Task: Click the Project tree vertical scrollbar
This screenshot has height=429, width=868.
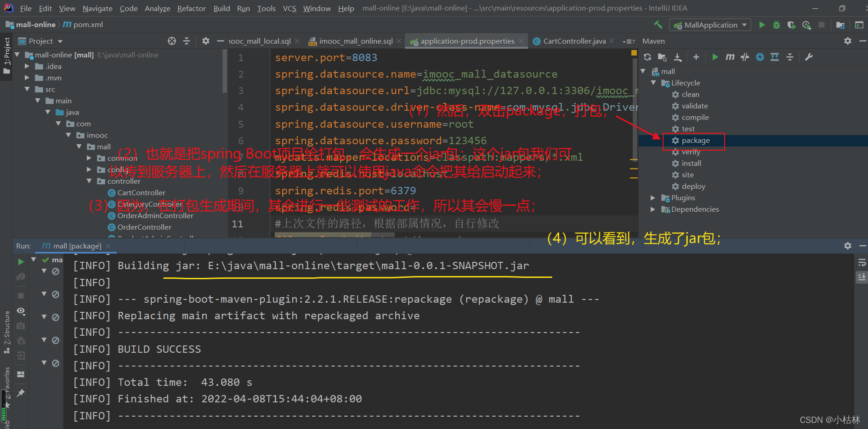Action: [x=225, y=71]
